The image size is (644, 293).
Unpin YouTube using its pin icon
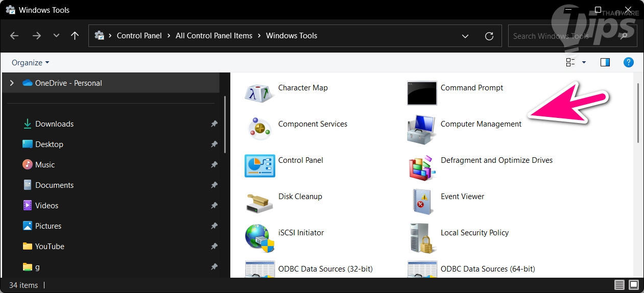(214, 247)
